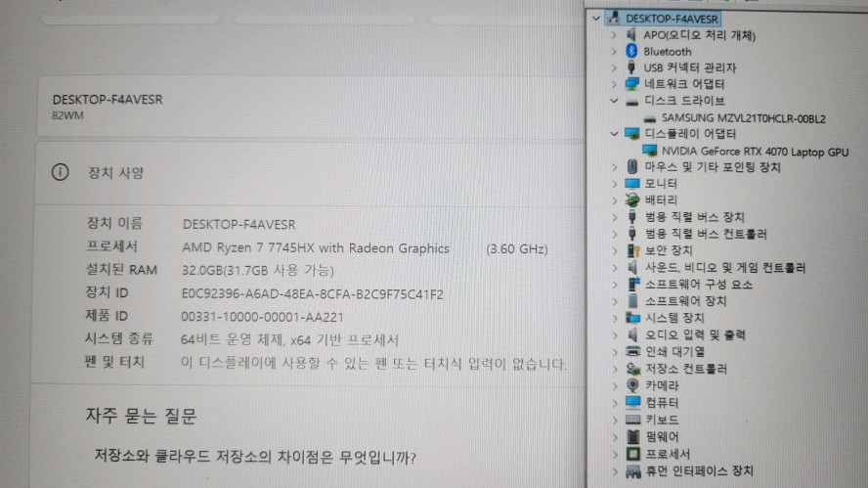Click the 소프트웨어 구성 요소 icon

pyautogui.click(x=633, y=285)
